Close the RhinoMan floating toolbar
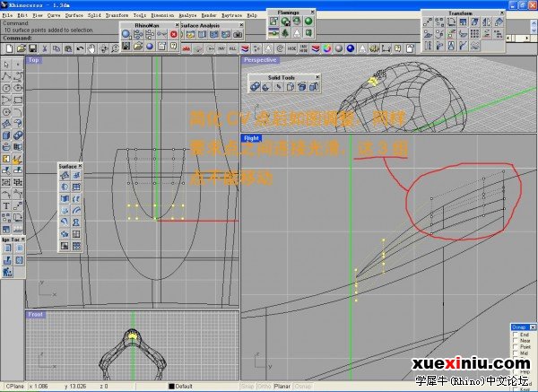 (177, 25)
